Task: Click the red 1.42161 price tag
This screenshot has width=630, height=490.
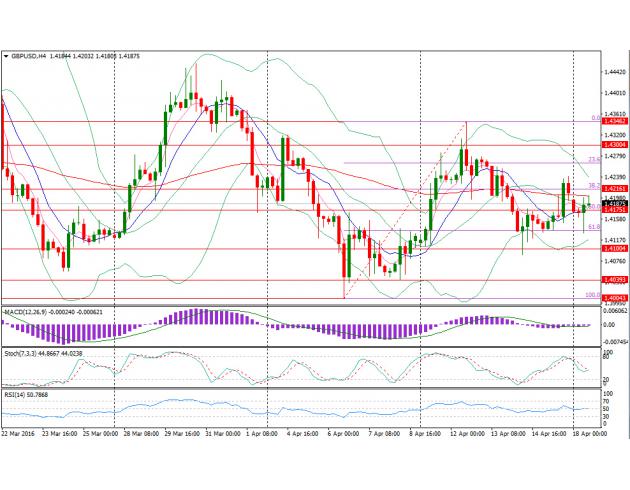Action: pos(612,187)
